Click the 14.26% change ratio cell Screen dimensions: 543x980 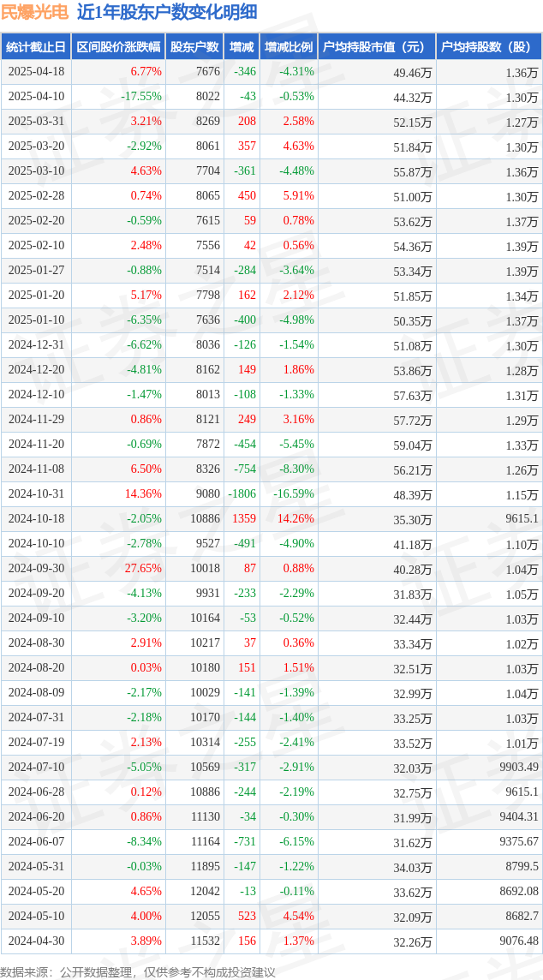coord(297,519)
